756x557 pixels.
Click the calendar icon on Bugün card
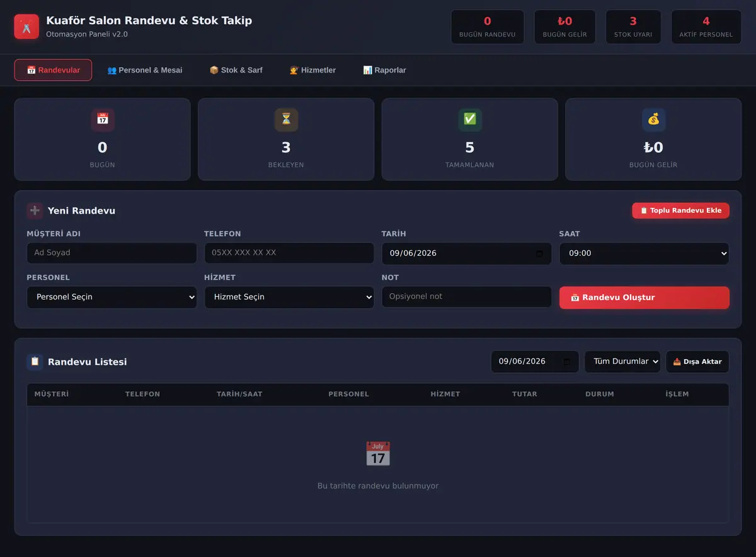coord(103,119)
